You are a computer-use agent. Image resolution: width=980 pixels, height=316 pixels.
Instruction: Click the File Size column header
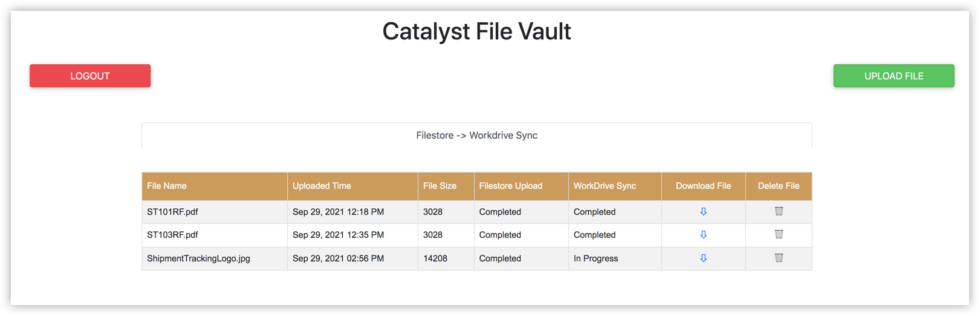pos(440,186)
